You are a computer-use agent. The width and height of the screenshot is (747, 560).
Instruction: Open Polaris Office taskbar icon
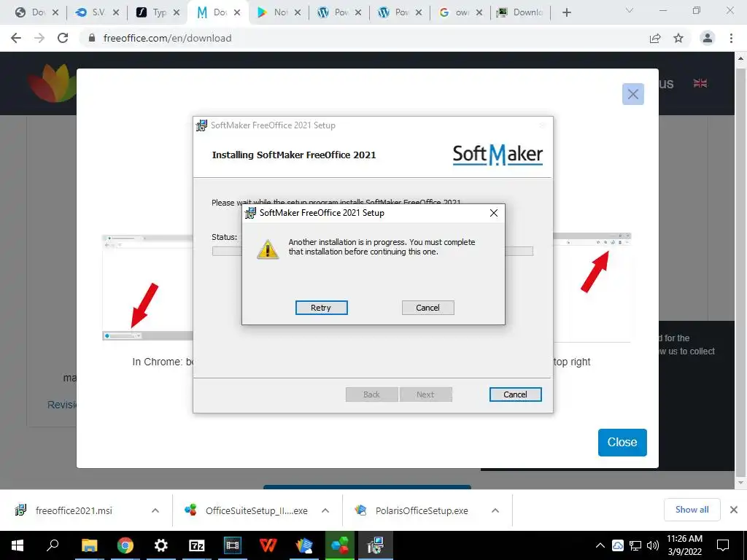(304, 545)
